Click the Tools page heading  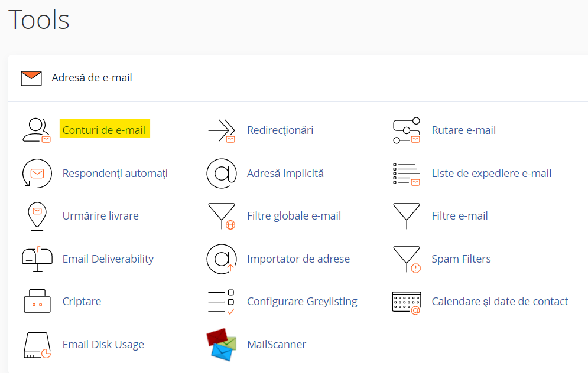[39, 20]
